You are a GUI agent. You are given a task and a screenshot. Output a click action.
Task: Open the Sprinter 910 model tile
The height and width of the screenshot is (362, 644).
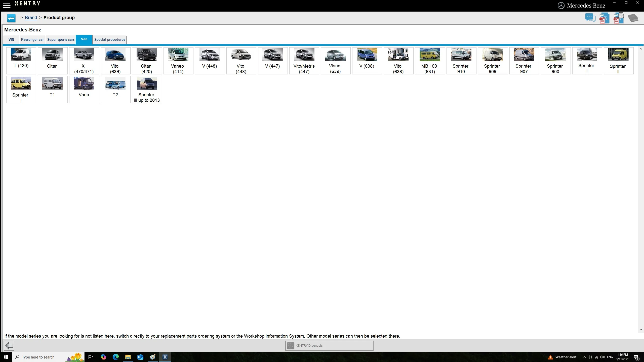(461, 61)
